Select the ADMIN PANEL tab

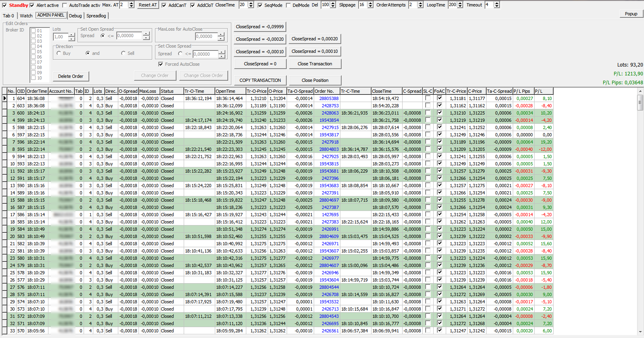click(51, 15)
